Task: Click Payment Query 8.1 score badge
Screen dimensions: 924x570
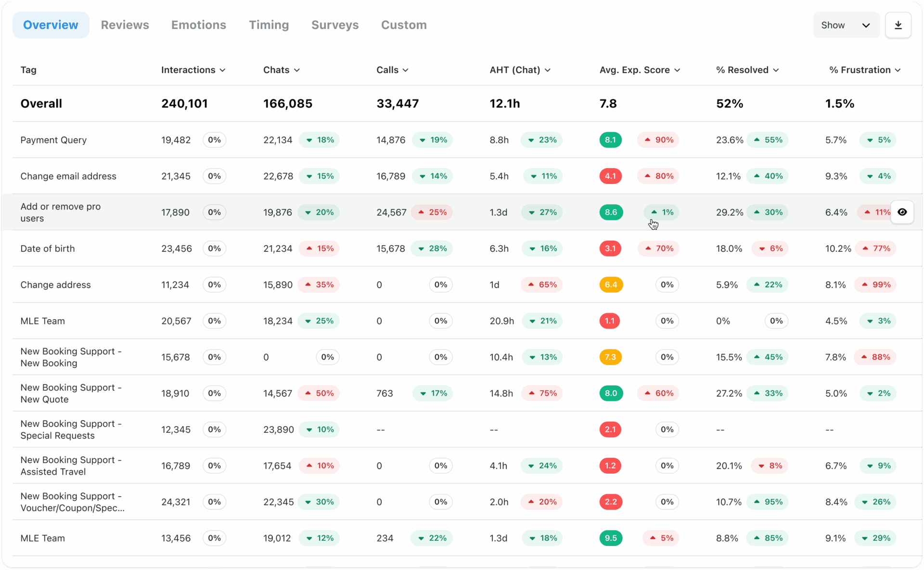Action: (x=610, y=140)
